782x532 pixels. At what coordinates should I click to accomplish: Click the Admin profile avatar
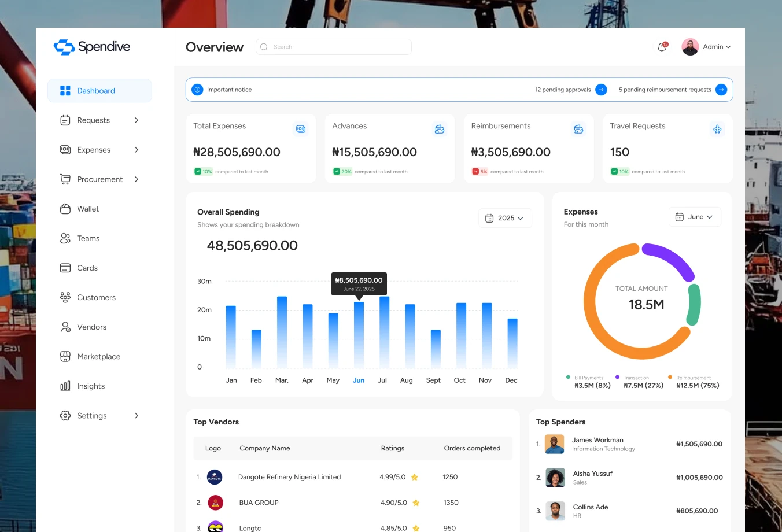tap(690, 47)
